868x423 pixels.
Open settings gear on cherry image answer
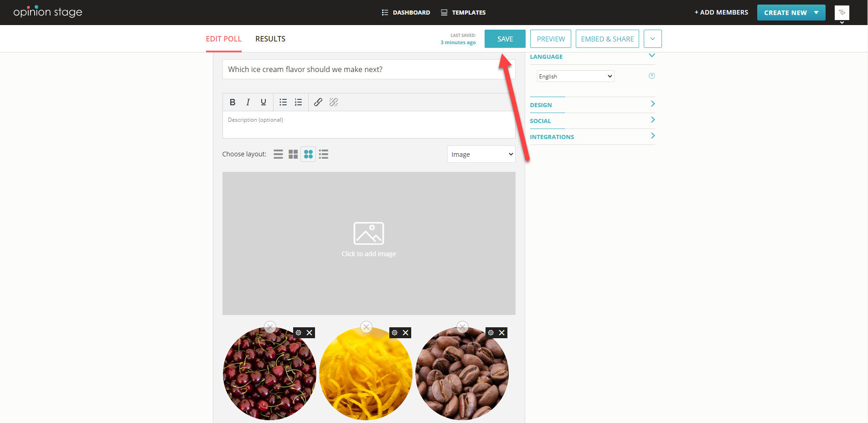tap(299, 333)
